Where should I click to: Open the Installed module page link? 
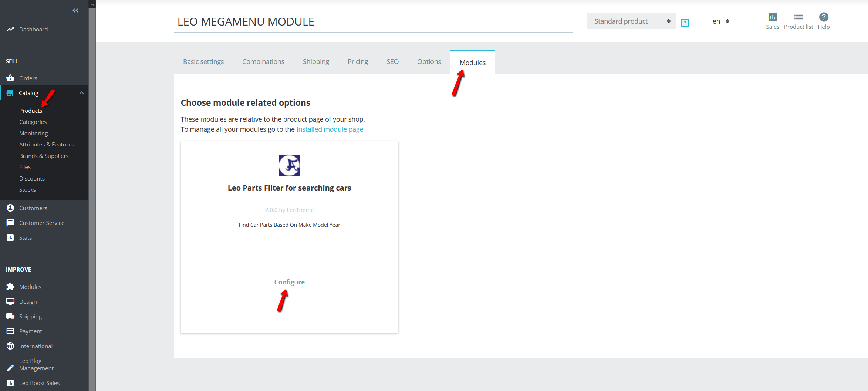coord(330,129)
